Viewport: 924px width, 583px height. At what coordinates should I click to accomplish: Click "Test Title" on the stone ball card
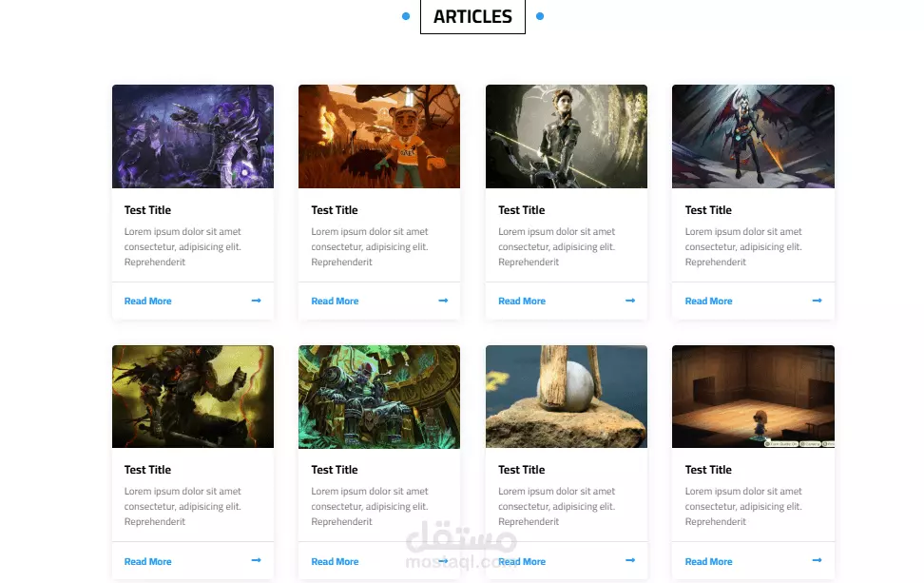coord(522,470)
